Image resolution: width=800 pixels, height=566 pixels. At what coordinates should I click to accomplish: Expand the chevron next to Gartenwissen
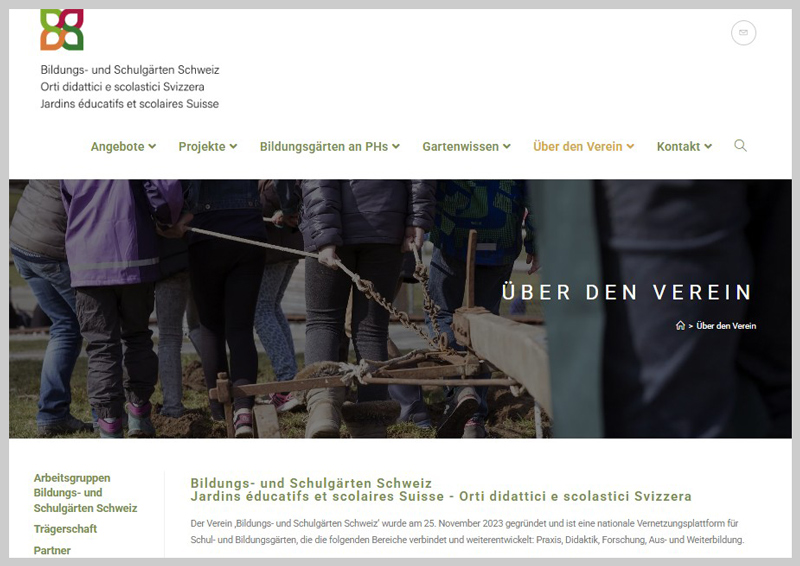pyautogui.click(x=507, y=147)
